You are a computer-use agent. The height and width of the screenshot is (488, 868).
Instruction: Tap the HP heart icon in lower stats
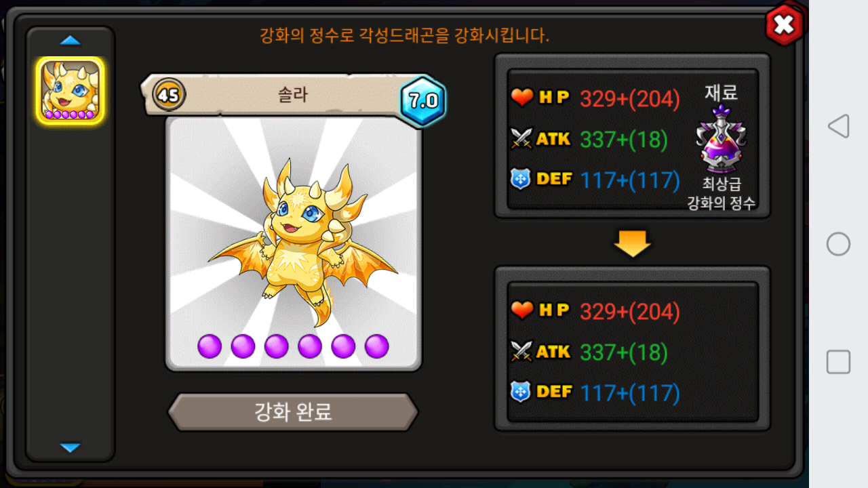click(x=522, y=310)
